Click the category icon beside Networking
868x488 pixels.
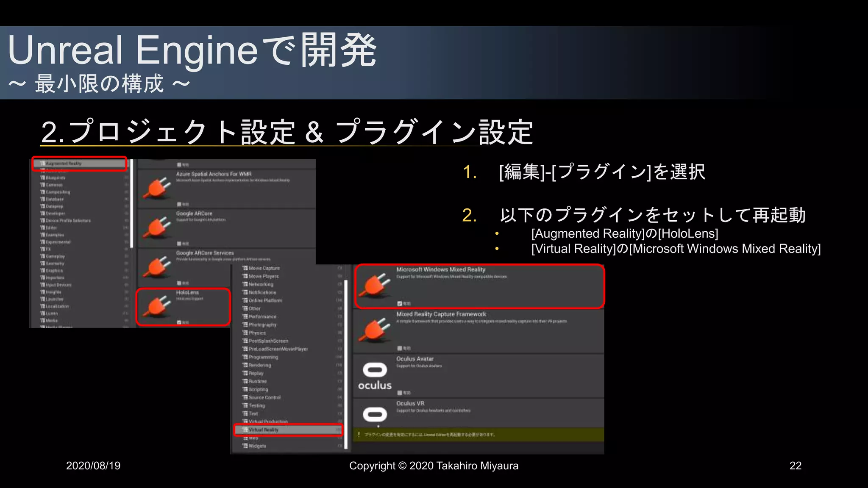pos(245,284)
